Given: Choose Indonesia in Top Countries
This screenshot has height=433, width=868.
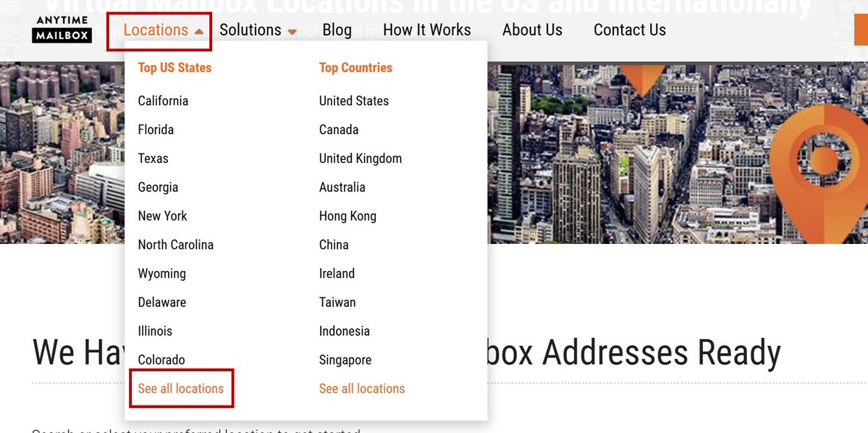Looking at the screenshot, I should [345, 331].
